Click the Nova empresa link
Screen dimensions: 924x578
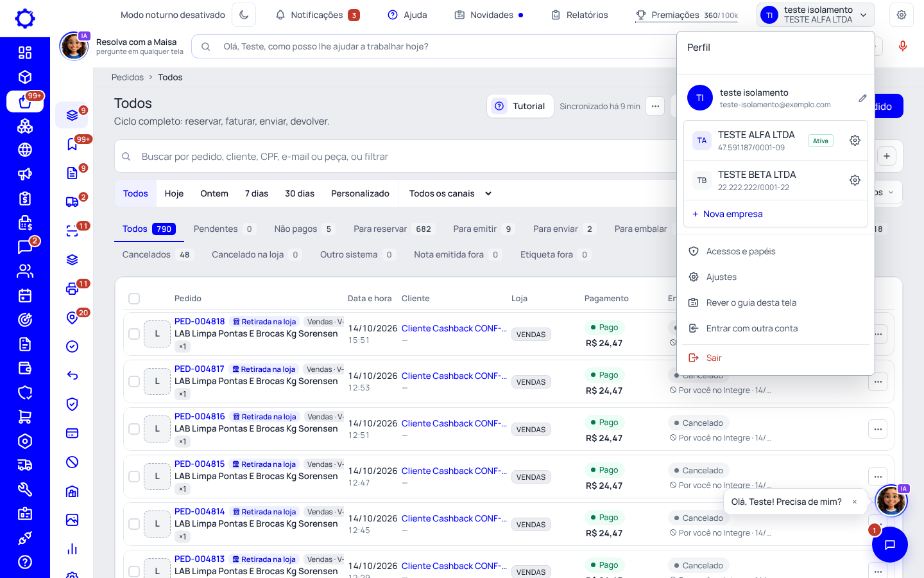pos(727,214)
